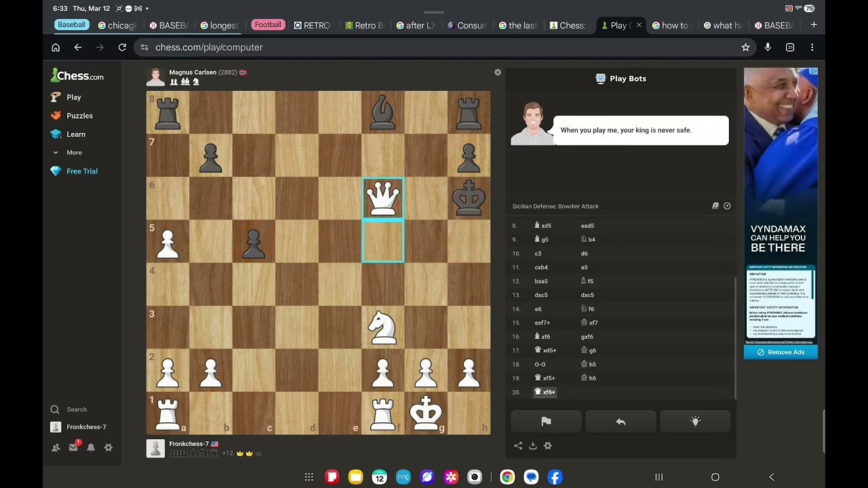Download the game with the download icon
Viewport: 868px width, 488px height.
(x=533, y=446)
